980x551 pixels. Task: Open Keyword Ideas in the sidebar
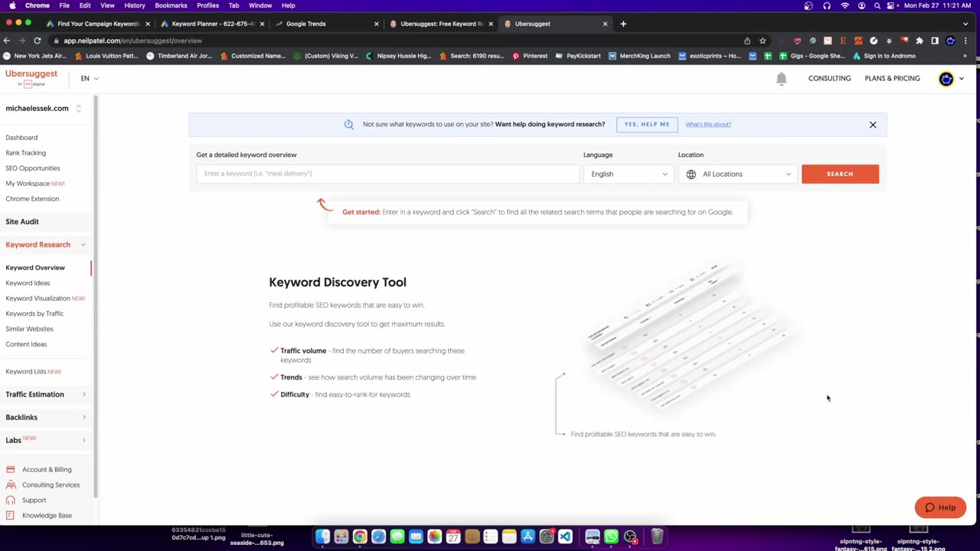pyautogui.click(x=28, y=283)
